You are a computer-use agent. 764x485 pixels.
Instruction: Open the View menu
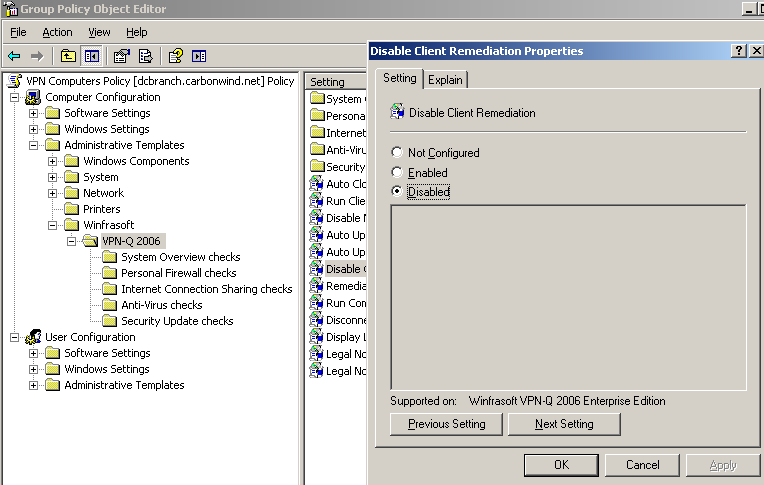(x=99, y=32)
